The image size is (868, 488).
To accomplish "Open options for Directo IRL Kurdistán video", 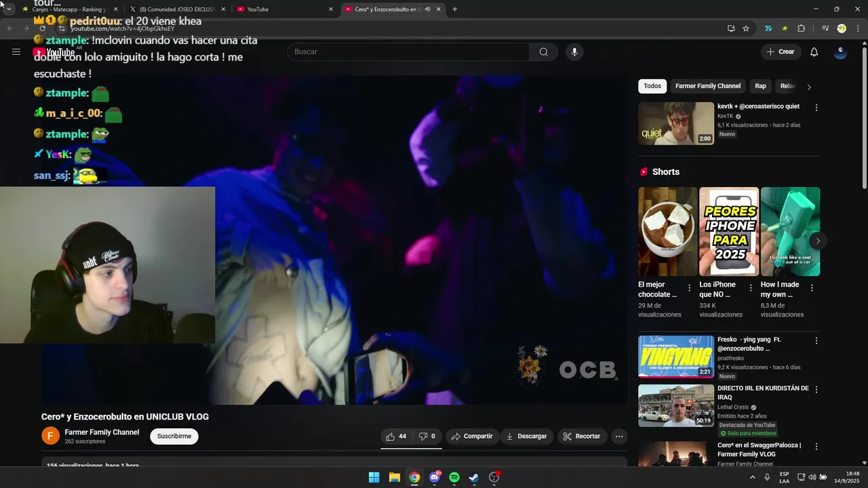I will pyautogui.click(x=816, y=390).
